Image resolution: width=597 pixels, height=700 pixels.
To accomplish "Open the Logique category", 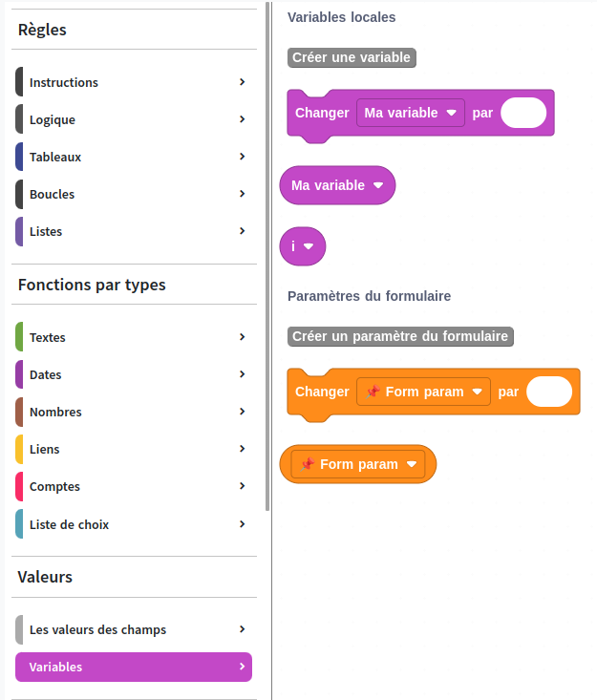I will (53, 119).
